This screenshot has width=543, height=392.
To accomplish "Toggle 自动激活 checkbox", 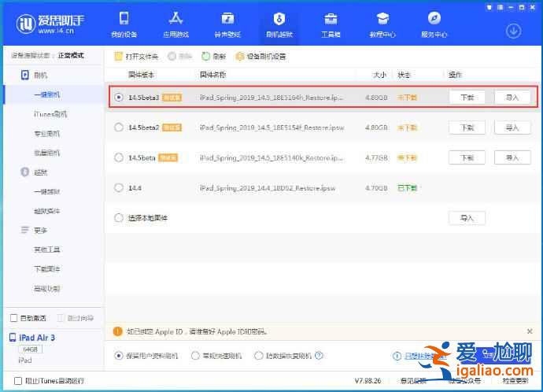I will [x=14, y=318].
